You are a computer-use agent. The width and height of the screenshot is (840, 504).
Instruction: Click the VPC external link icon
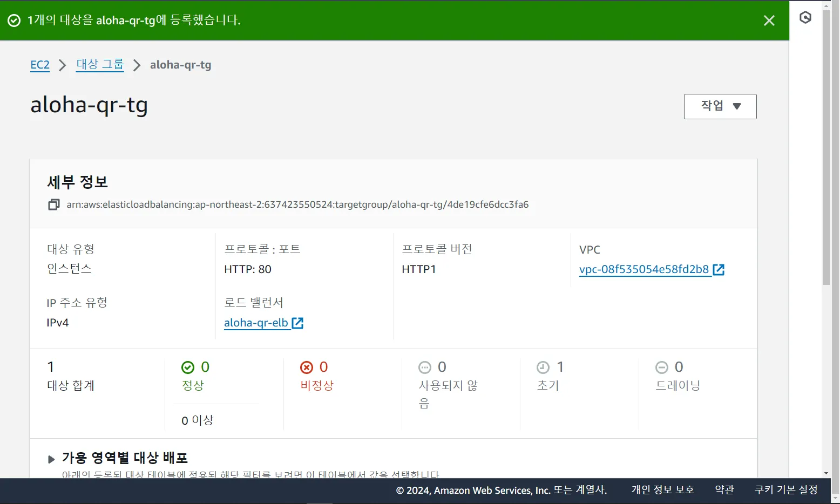[x=719, y=269]
